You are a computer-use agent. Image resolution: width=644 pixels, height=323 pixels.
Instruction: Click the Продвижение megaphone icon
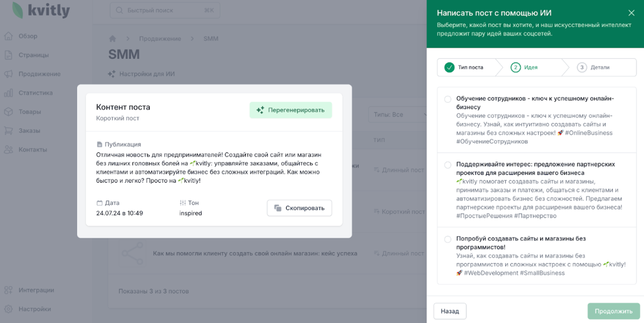click(x=8, y=74)
